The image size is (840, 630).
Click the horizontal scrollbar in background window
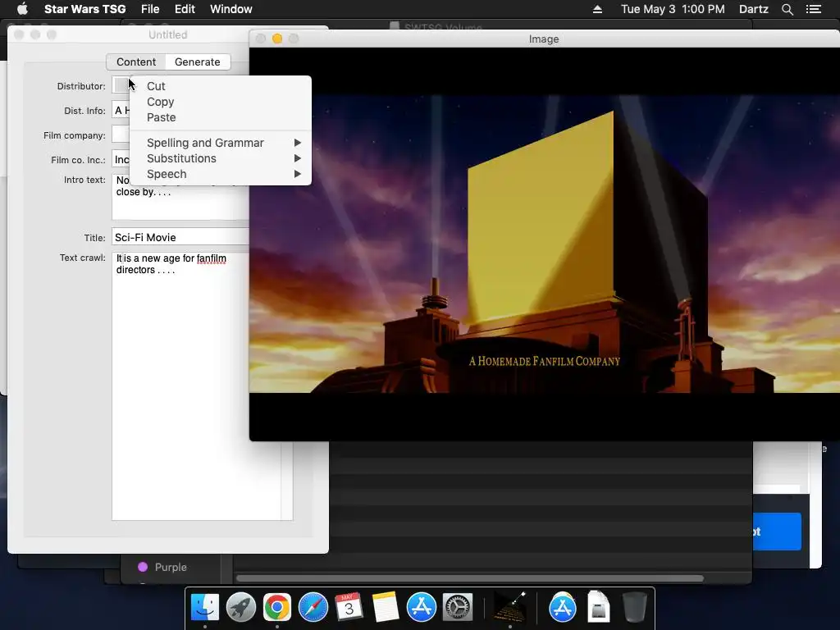[470, 578]
